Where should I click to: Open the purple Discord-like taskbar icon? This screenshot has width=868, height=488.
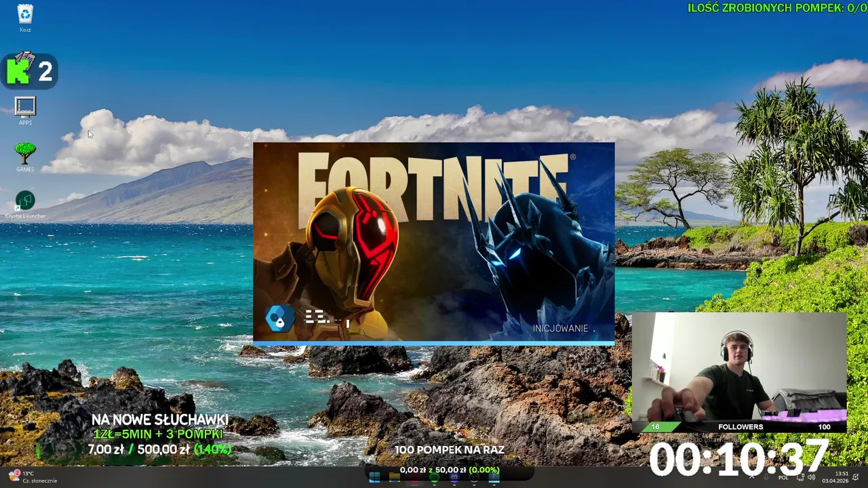[x=454, y=477]
